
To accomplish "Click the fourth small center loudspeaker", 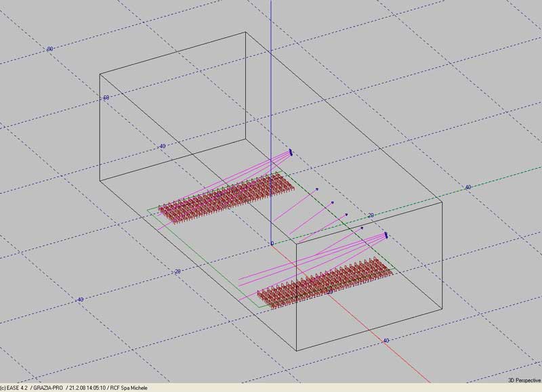I will click(x=362, y=228).
